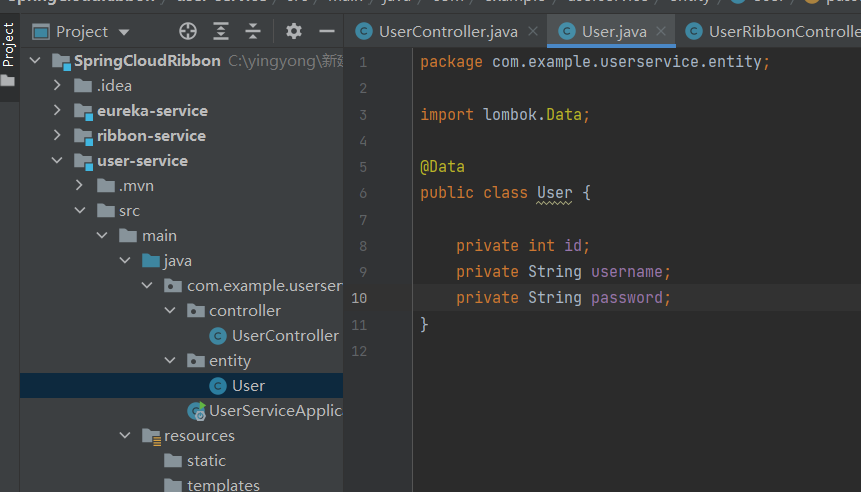Viewport: 861px width, 492px height.
Task: Switch to the UserController.java tab
Action: pos(447,31)
